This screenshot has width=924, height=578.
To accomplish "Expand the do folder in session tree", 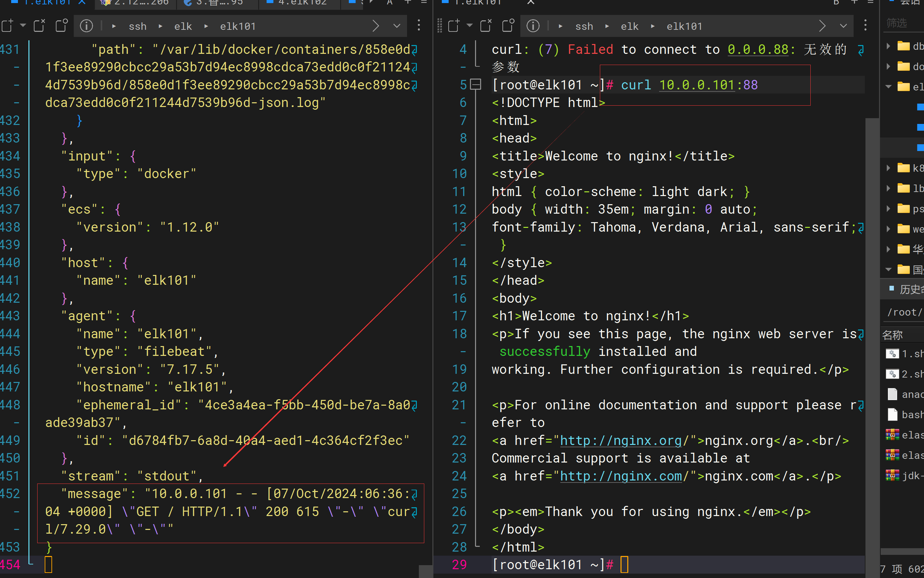I will (888, 66).
